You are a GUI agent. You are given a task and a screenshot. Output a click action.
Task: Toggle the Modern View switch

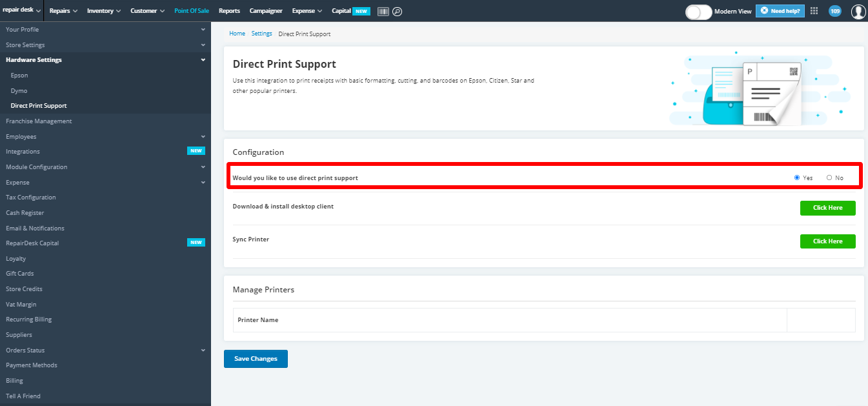[698, 11]
